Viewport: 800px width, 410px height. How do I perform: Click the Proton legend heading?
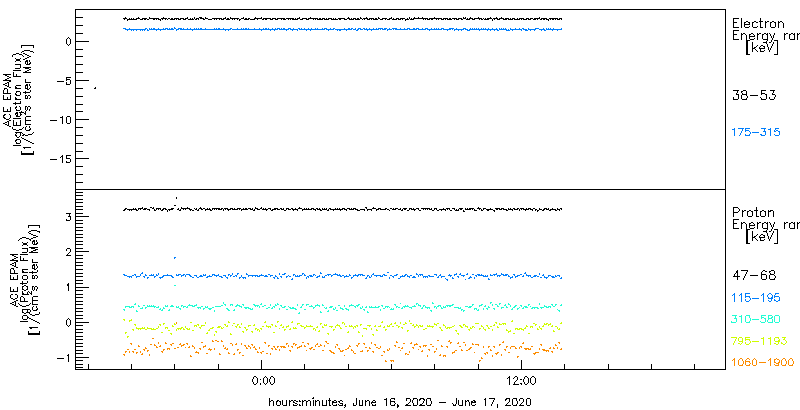(753, 212)
